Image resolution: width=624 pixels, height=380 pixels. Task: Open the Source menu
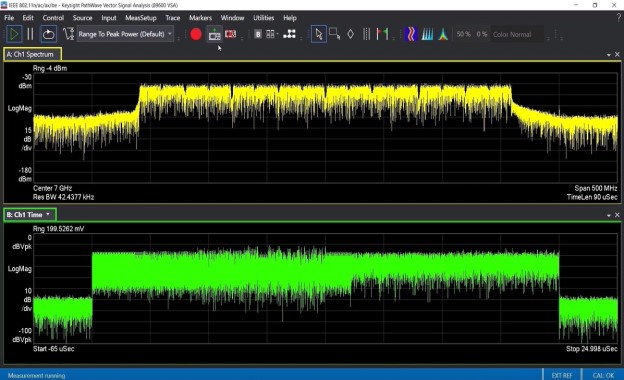82,18
